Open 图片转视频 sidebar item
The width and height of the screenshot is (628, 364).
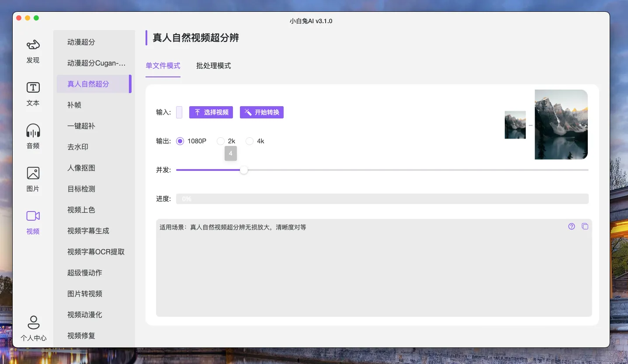[94, 294]
